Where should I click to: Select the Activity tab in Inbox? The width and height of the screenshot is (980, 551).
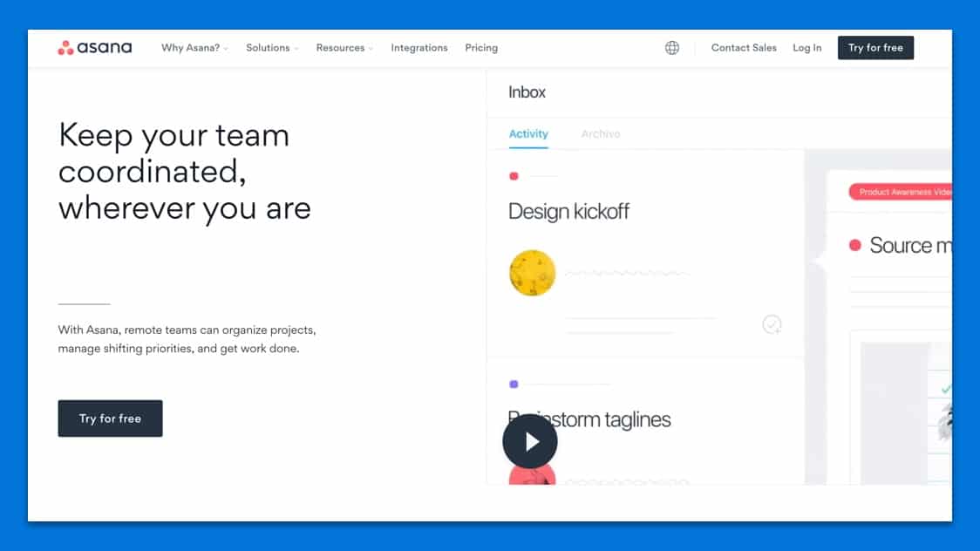coord(528,134)
